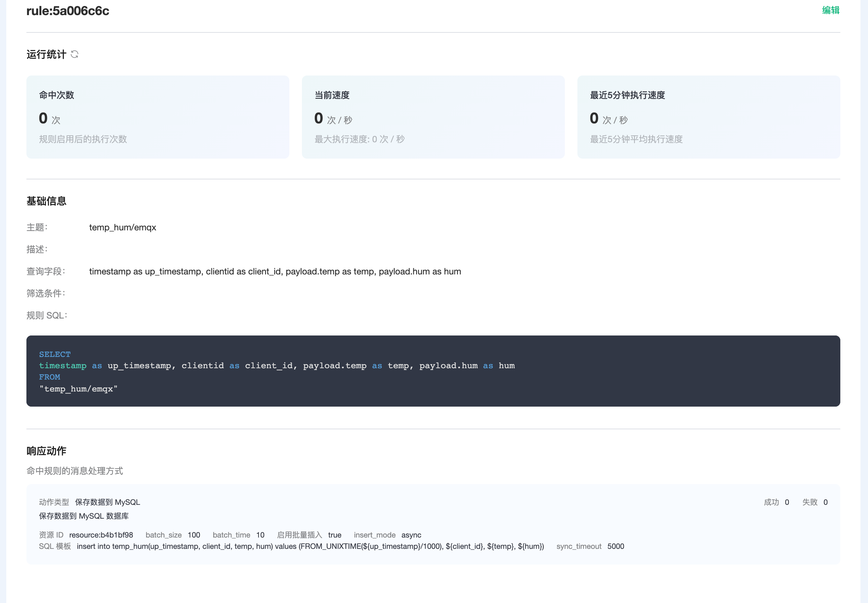The width and height of the screenshot is (868, 603).
Task: Click the batch_size value 100
Action: pyautogui.click(x=194, y=535)
